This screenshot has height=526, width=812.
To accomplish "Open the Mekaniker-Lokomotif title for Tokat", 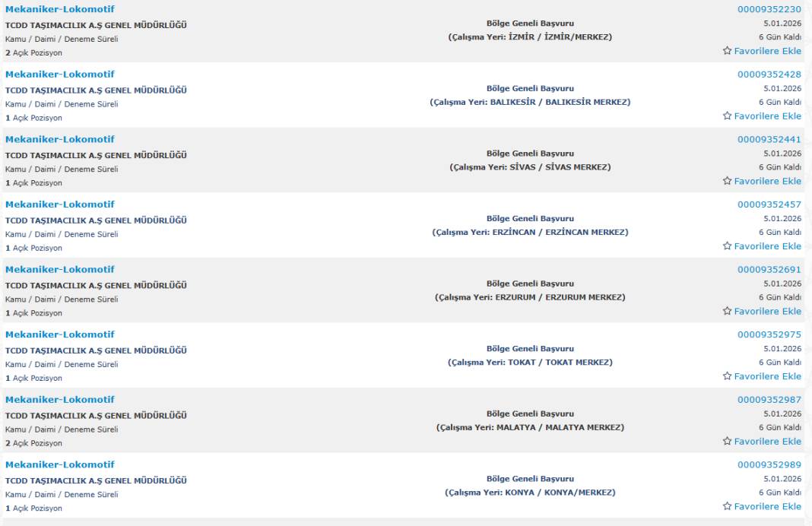I will pos(60,334).
